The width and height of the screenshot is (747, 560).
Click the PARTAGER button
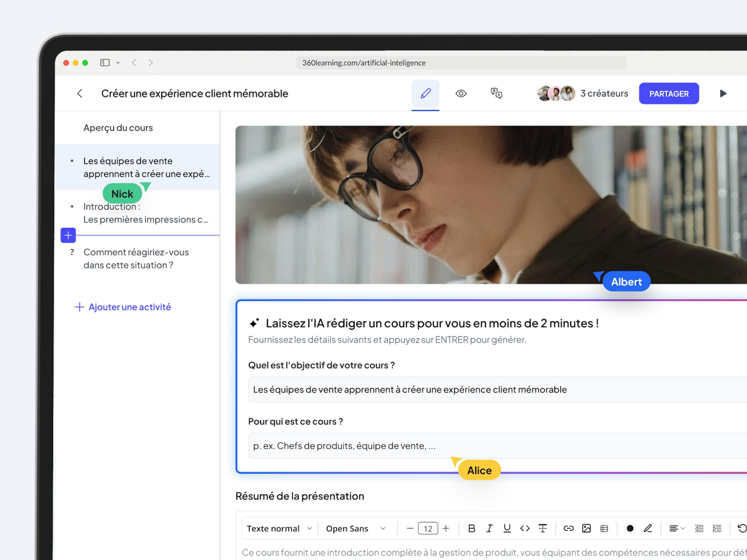[669, 94]
